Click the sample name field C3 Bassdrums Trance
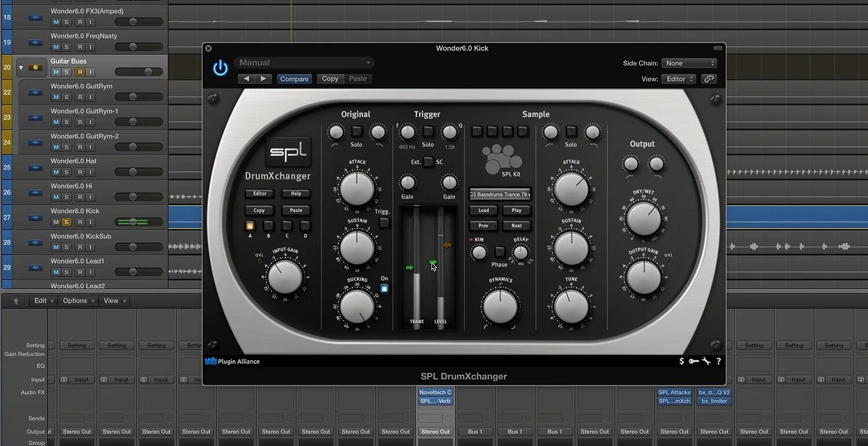This screenshot has height=446, width=868. click(501, 194)
